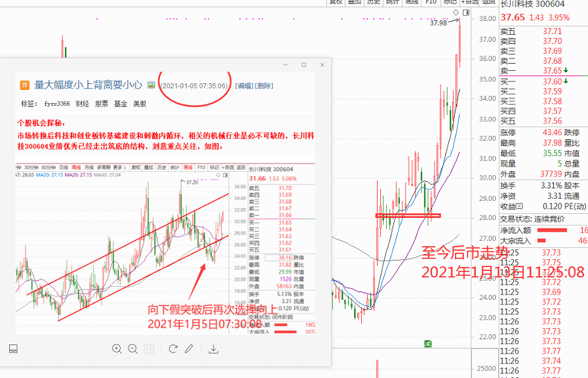Click the 最低 35.55 low value
The width and height of the screenshot is (588, 378).
(x=552, y=153)
